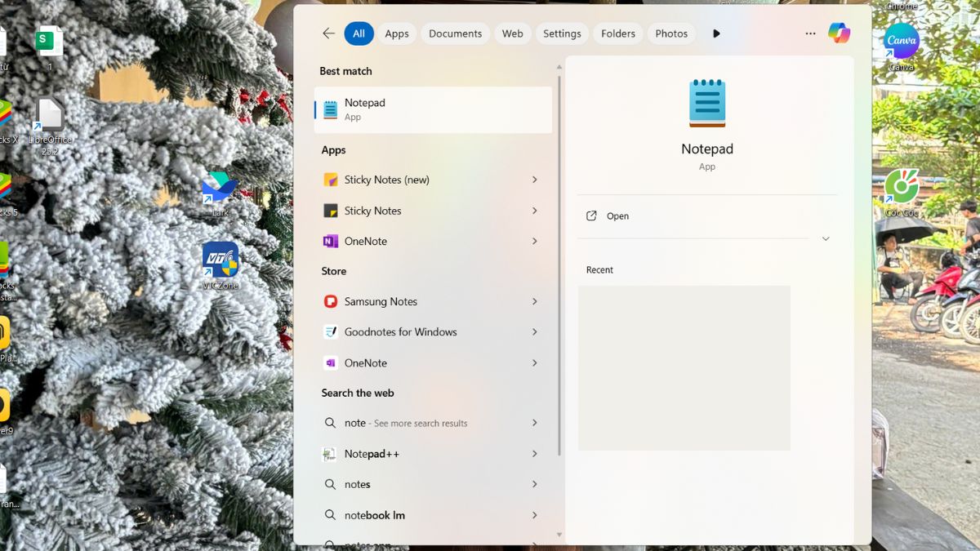Expand the "notebook lm" suggestion chevron
This screenshot has height=551, width=980.
(x=535, y=515)
